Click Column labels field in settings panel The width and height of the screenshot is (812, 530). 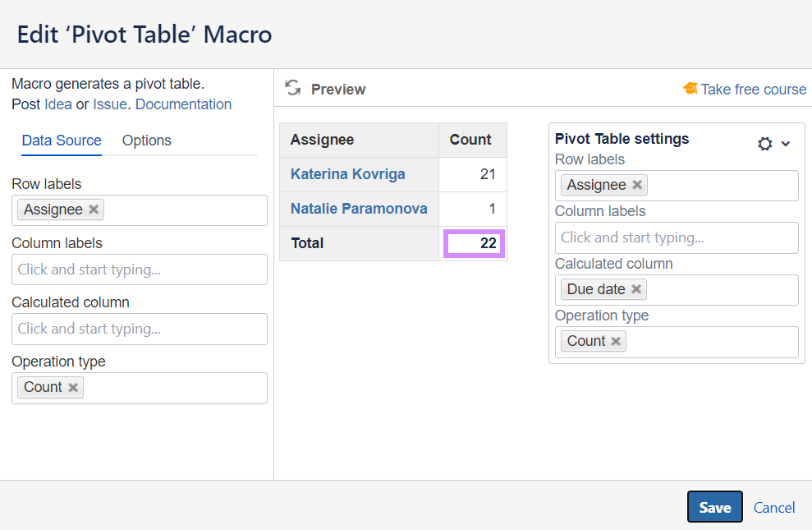pyautogui.click(x=673, y=237)
